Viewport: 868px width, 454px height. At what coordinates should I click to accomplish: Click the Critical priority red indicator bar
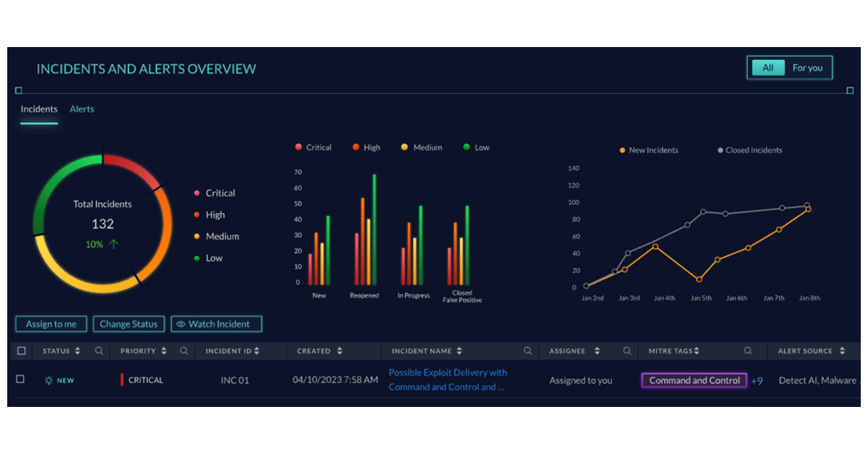coord(122,379)
